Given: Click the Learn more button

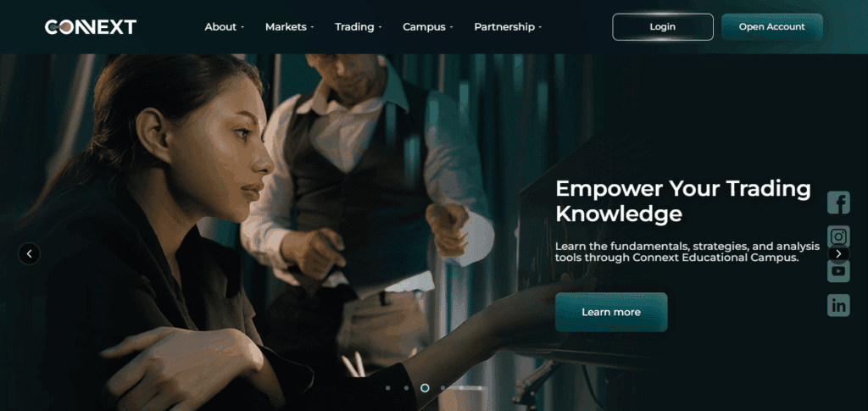Looking at the screenshot, I should coord(611,312).
